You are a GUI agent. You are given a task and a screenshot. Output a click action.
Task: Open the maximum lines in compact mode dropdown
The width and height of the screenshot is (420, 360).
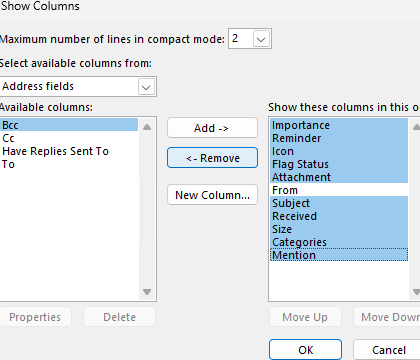[x=261, y=39]
